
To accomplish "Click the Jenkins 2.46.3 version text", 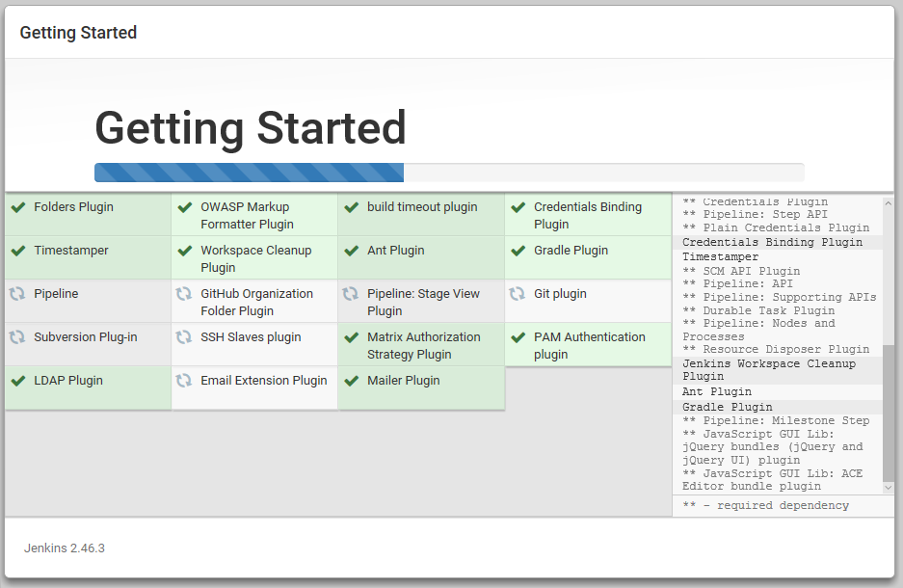I will point(65,548).
